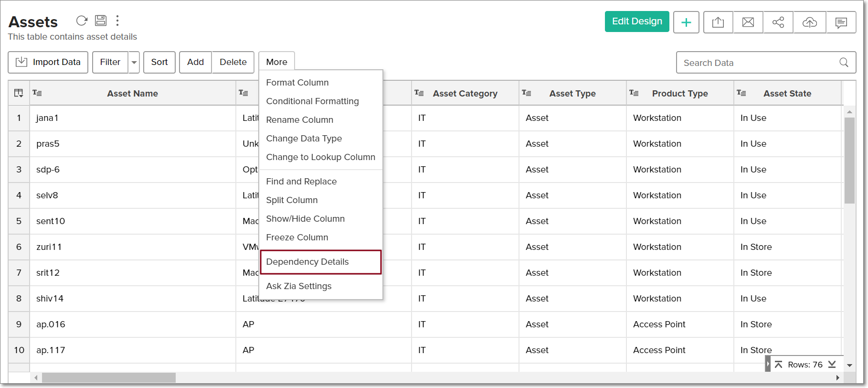This screenshot has width=868, height=388.
Task: Click the cloud upload publish icon
Action: point(810,22)
